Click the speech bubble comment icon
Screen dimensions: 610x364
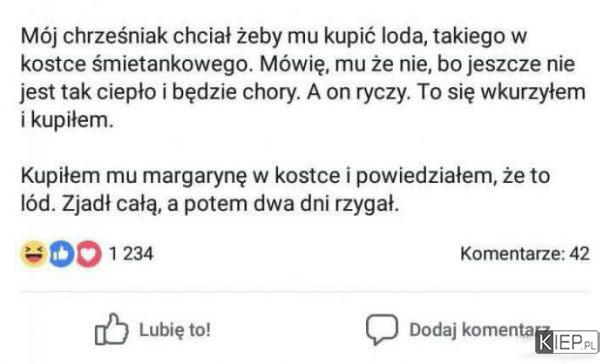382,329
